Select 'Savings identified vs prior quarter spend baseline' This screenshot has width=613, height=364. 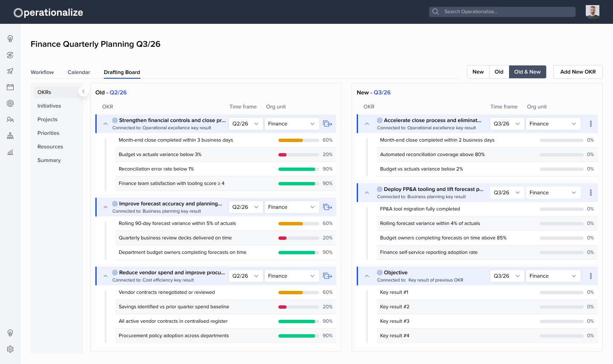[x=226, y=307]
